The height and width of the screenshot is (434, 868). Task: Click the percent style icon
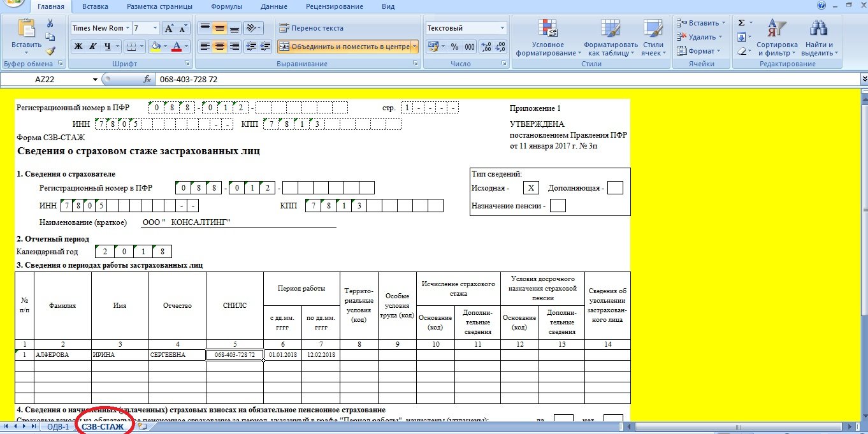[454, 47]
